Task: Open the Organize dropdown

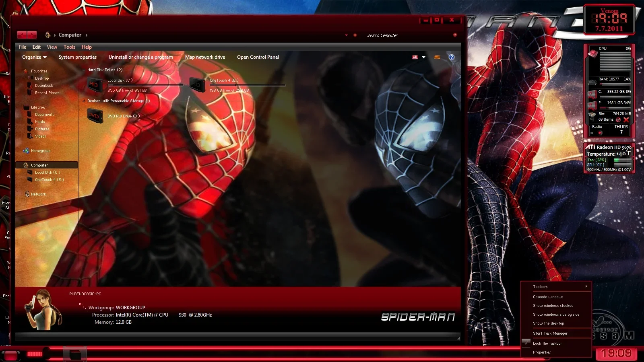Action: (x=34, y=57)
